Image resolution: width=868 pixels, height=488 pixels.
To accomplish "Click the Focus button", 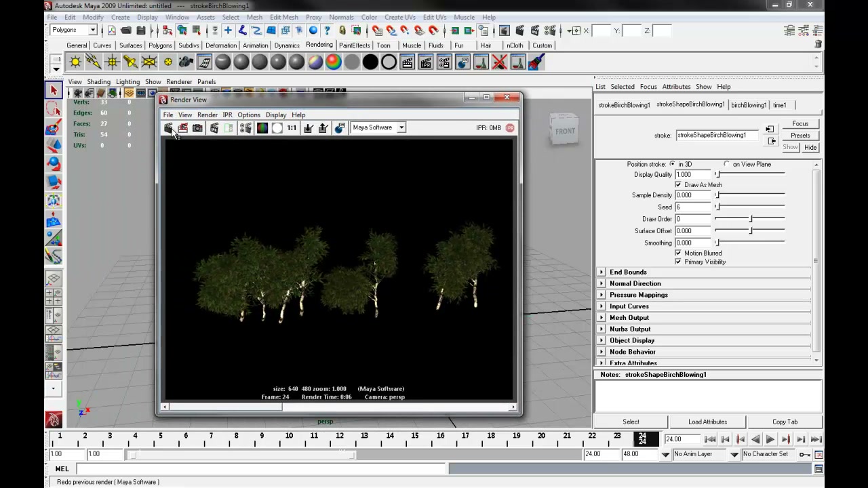I will [800, 124].
